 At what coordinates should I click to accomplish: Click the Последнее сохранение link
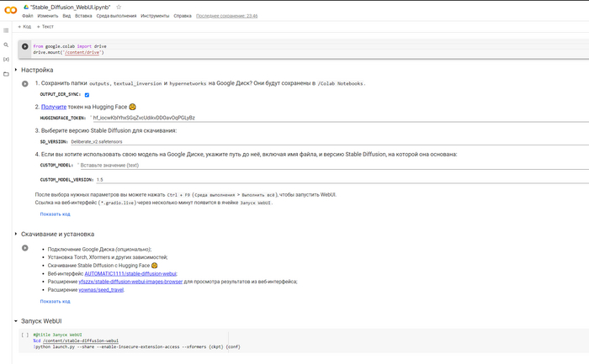tap(227, 16)
